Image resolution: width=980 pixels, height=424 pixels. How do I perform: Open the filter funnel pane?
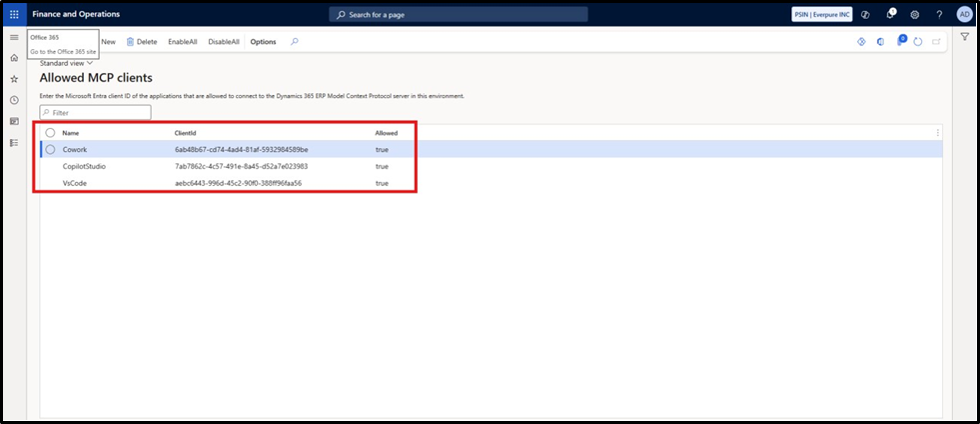point(964,38)
